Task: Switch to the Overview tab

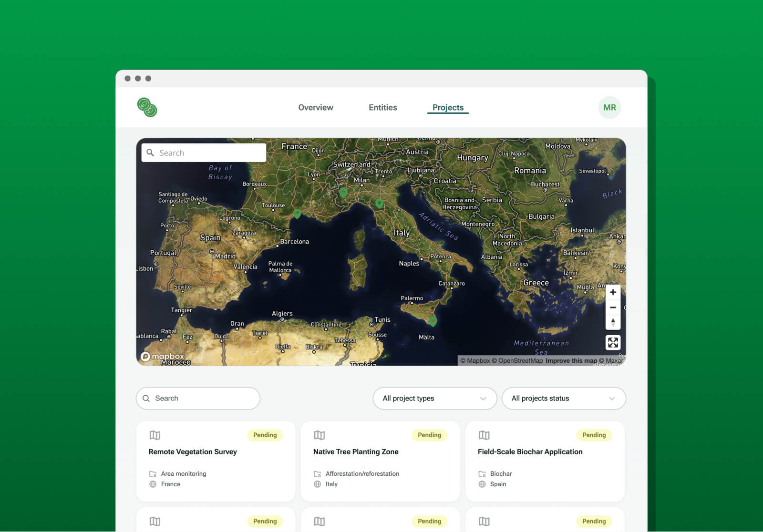Action: point(316,108)
